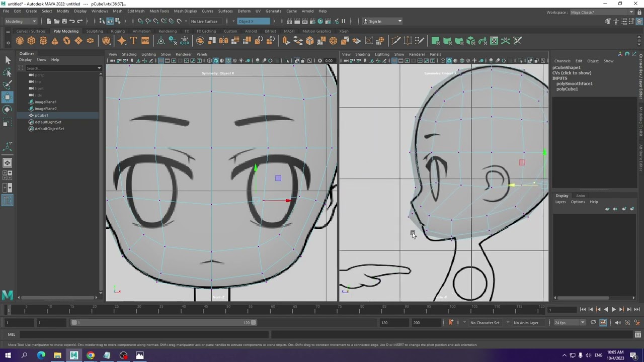Click the polygon Type text tool icon
The height and width of the screenshot is (362, 644).
133,41
